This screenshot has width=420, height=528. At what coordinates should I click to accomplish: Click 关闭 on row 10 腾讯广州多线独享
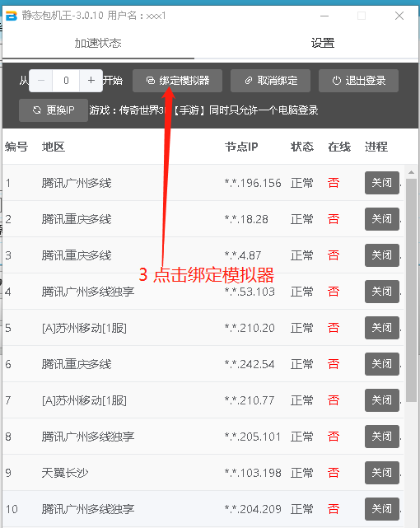382,509
